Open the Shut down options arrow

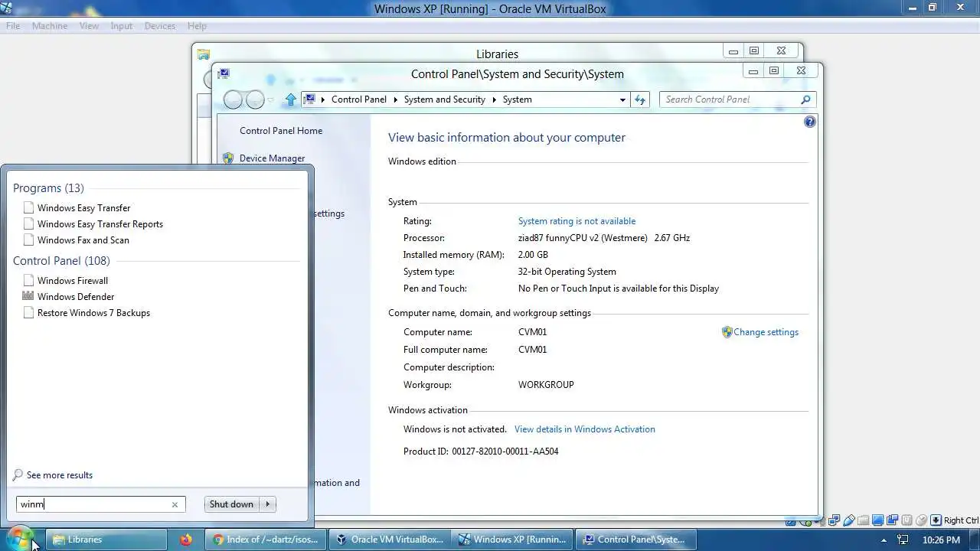[268, 504]
